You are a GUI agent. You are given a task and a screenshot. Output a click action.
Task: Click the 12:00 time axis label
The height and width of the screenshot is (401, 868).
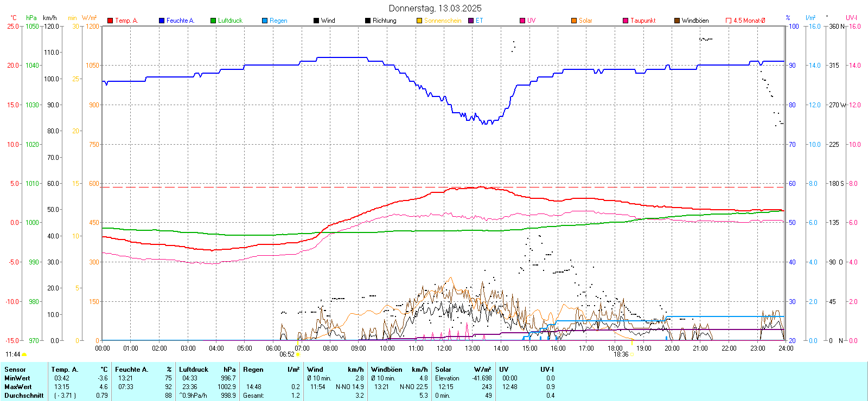point(444,348)
